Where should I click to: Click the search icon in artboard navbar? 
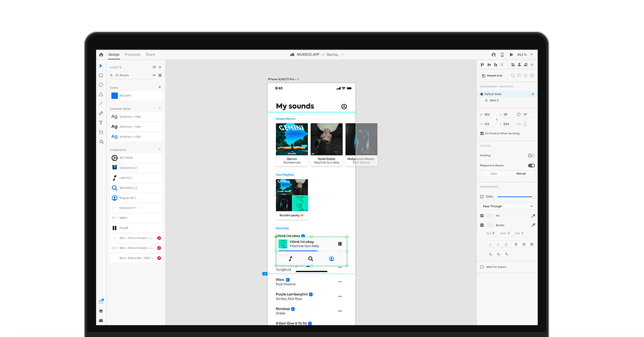point(311,259)
